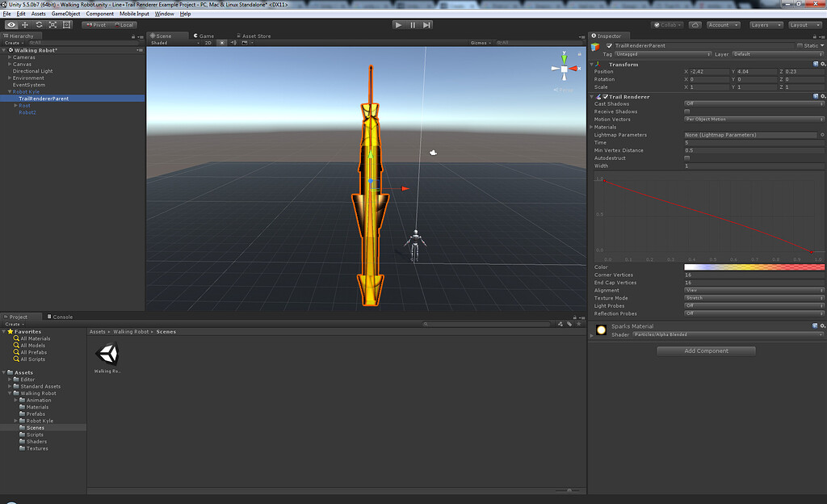Image resolution: width=827 pixels, height=504 pixels.
Task: Disable the Trail Renderer component checkbox
Action: point(605,96)
